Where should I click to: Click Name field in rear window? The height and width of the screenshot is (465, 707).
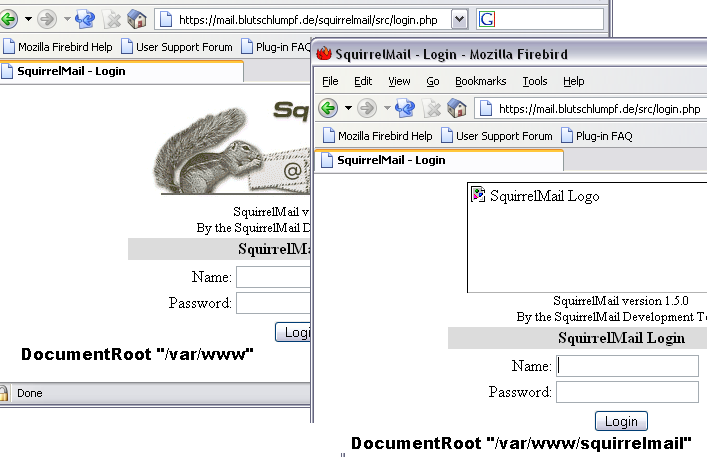tap(273, 277)
